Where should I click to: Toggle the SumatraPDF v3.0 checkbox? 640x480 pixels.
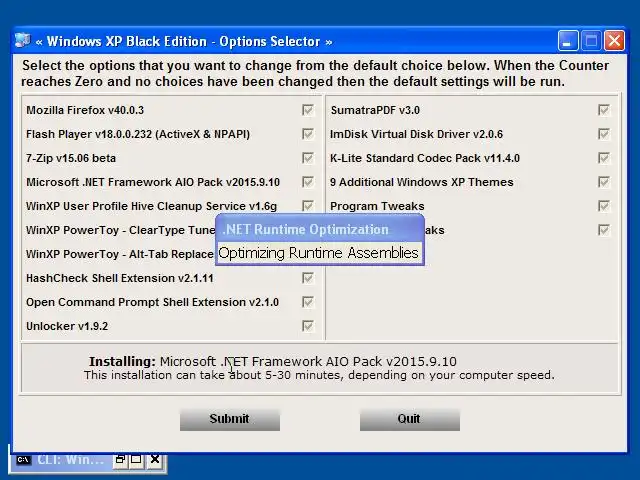pos(604,110)
